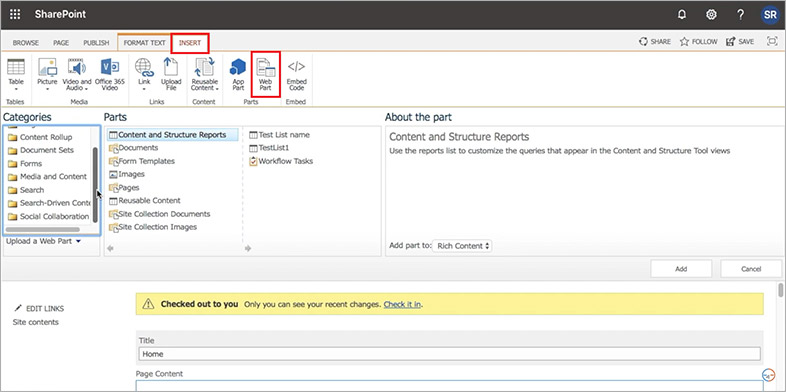Select the Document Sets category
The width and height of the screenshot is (786, 392).
(x=41, y=150)
